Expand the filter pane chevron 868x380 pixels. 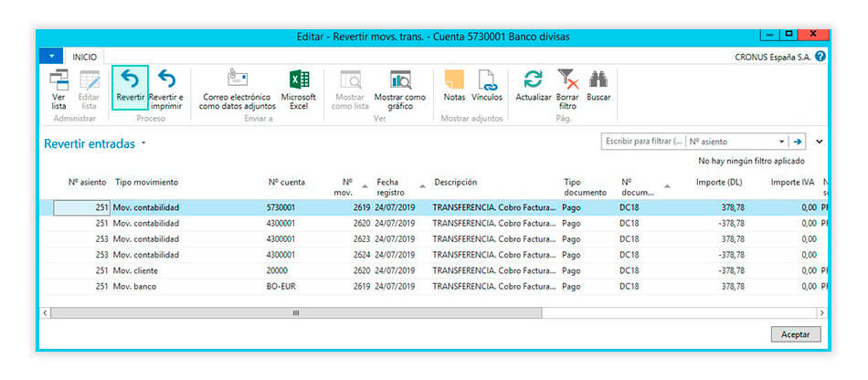(819, 142)
